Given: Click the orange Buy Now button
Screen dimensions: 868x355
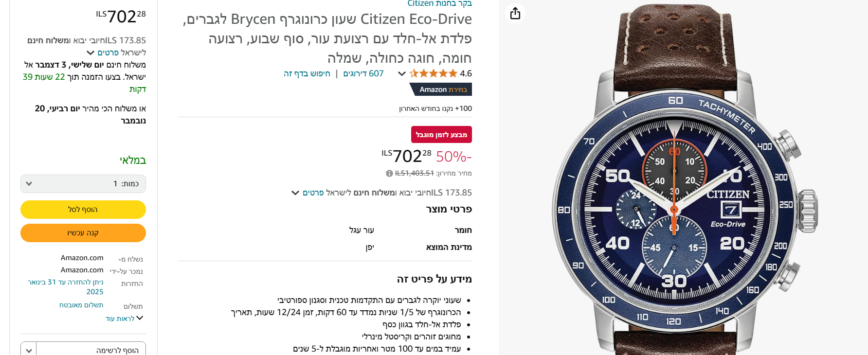Looking at the screenshot, I should 83,233.
